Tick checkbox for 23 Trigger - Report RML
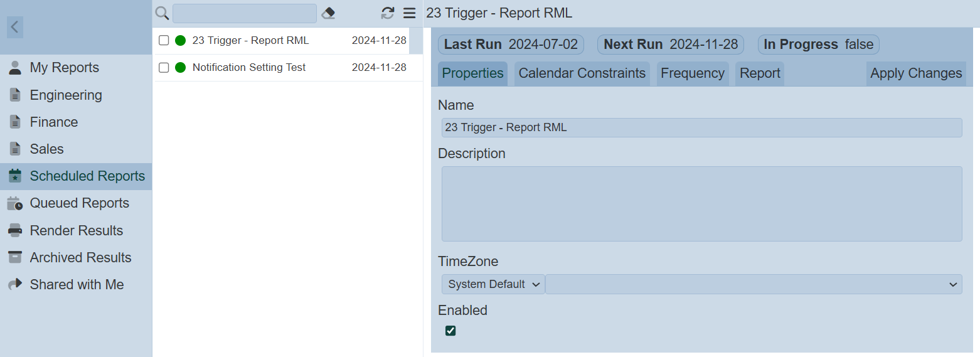 coord(164,41)
